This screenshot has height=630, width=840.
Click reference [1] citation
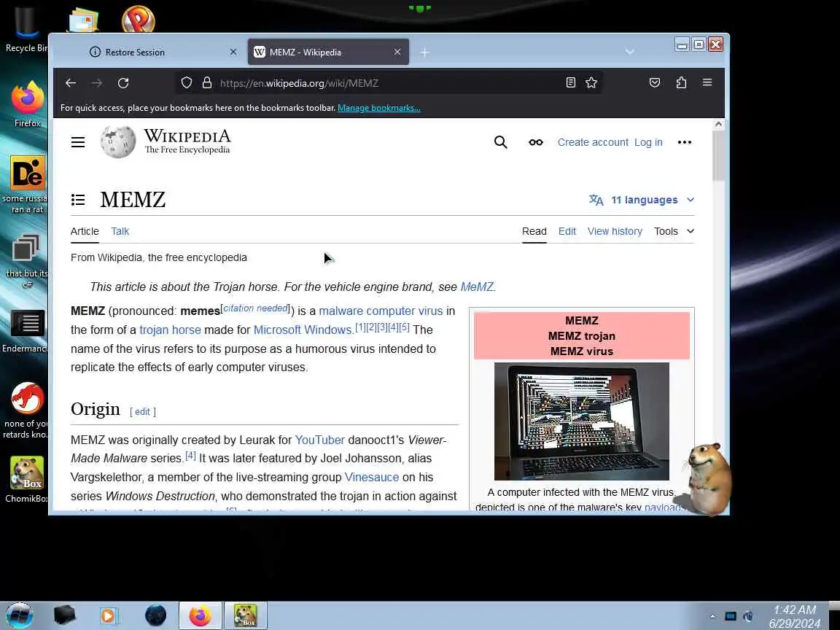coord(360,327)
